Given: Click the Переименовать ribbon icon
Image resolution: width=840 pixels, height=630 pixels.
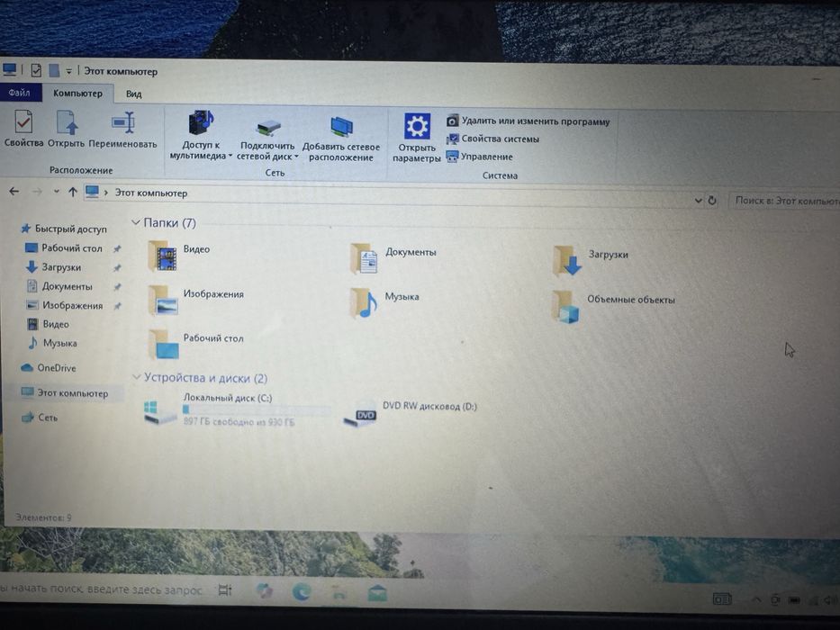Looking at the screenshot, I should [123, 122].
